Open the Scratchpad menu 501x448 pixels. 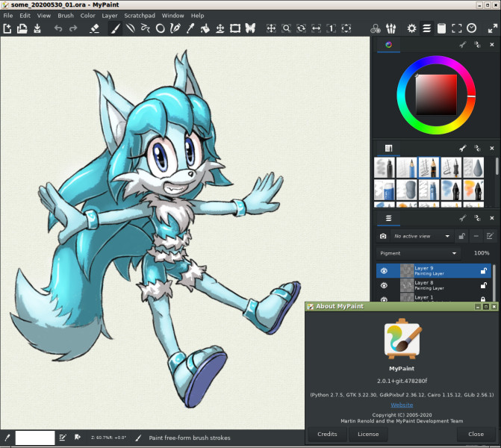[x=140, y=16]
